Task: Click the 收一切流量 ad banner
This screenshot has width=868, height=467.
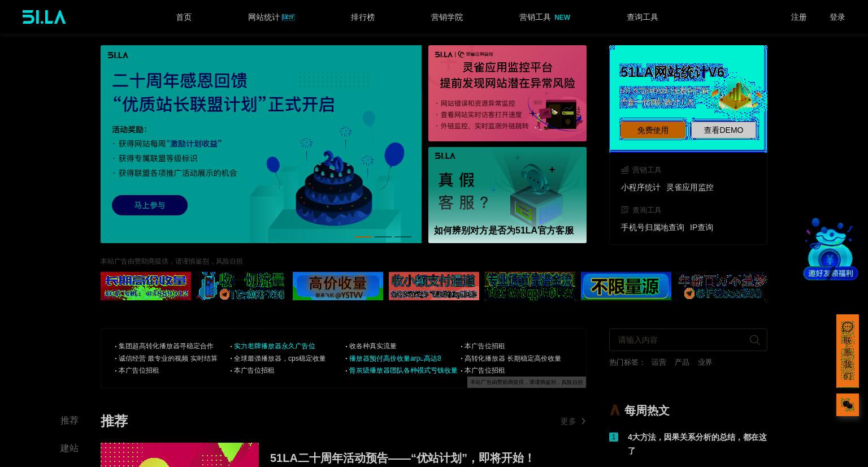Action: tap(242, 286)
